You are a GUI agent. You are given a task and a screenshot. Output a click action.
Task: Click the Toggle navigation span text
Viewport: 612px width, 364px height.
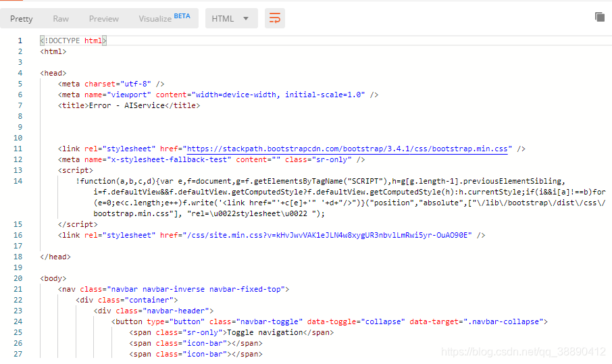click(265, 332)
